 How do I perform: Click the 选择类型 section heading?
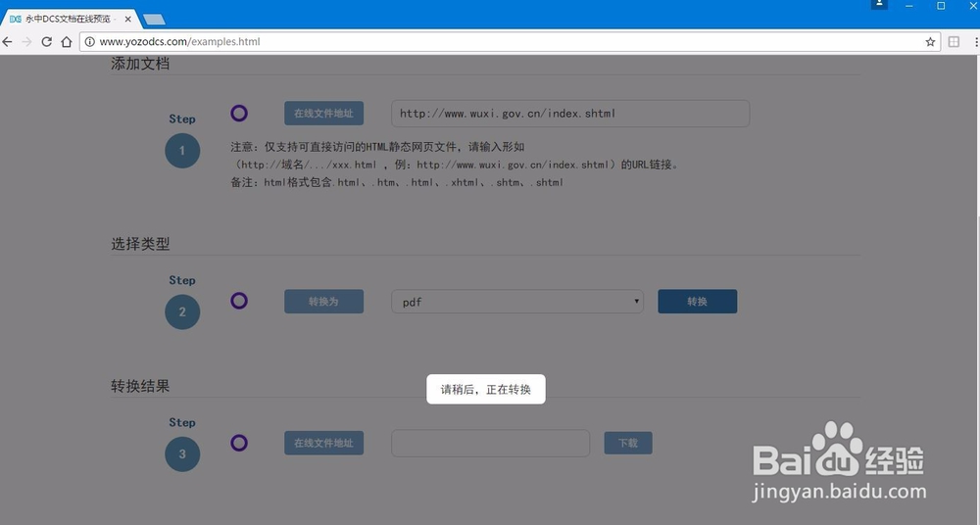(140, 244)
